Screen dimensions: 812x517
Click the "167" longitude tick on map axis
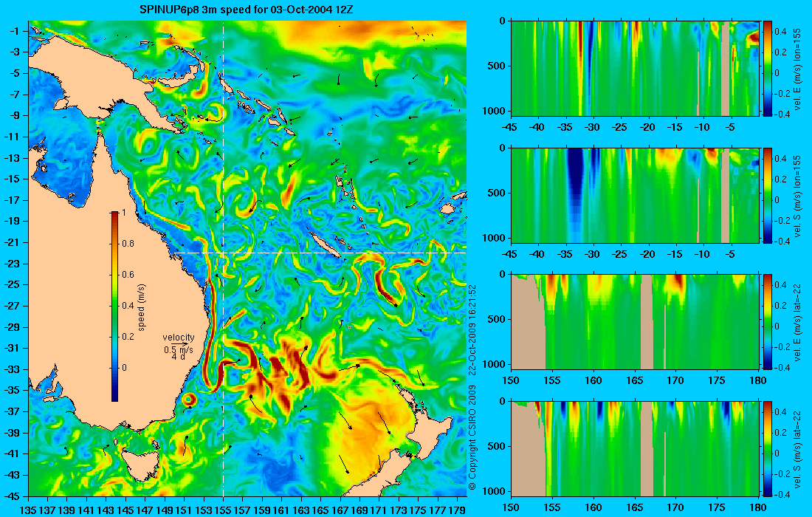click(340, 510)
